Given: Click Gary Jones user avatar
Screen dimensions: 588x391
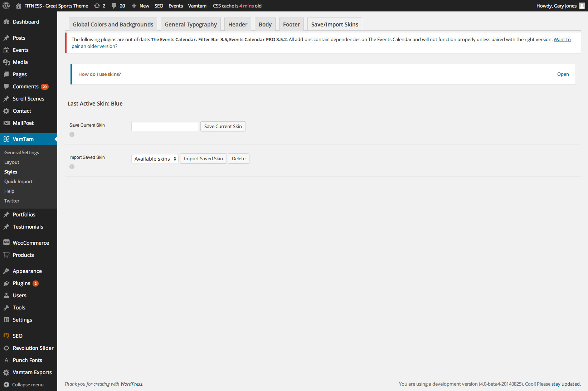Looking at the screenshot, I should pyautogui.click(x=582, y=6).
